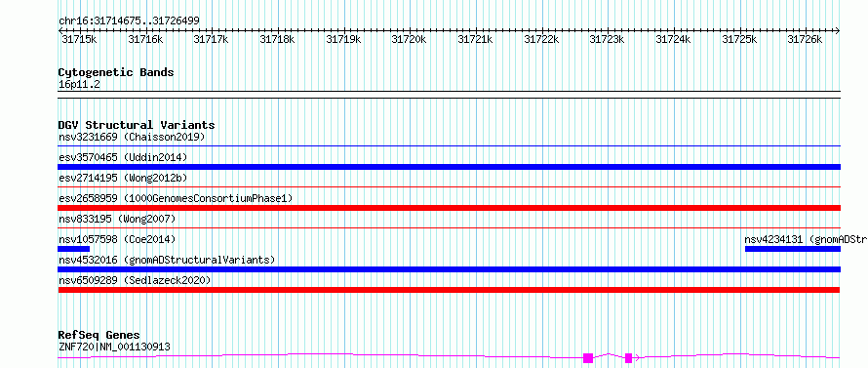Viewport: 868px width, 368px height.
Task: Click the 31715k ruler tick label
Action: (79, 39)
